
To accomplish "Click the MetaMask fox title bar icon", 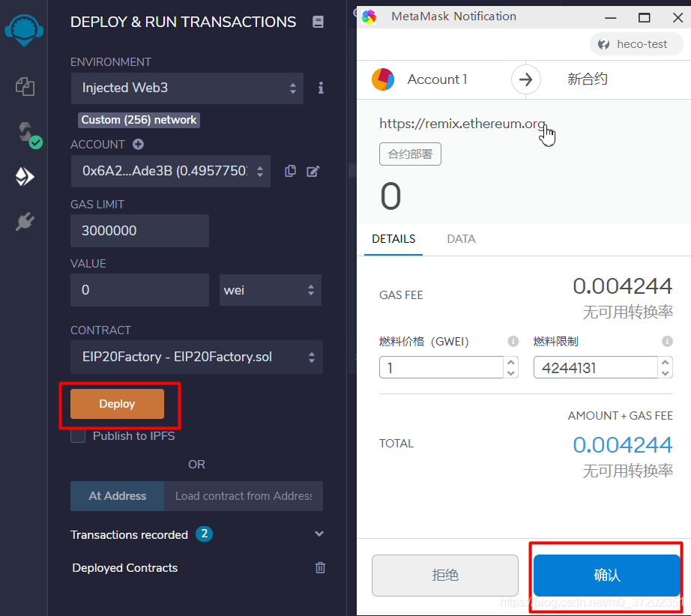I will pos(369,16).
